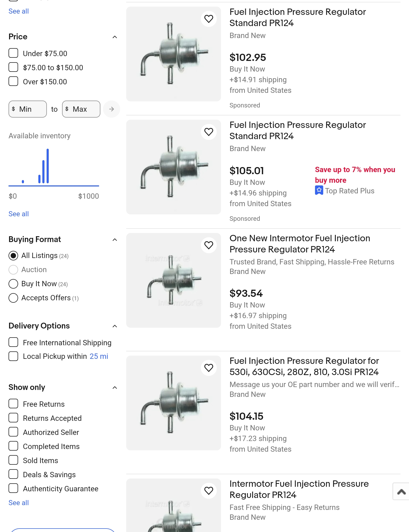This screenshot has width=409, height=532.
Task: Heart the $104.15 regulator for 530i listing
Action: pyautogui.click(x=209, y=368)
